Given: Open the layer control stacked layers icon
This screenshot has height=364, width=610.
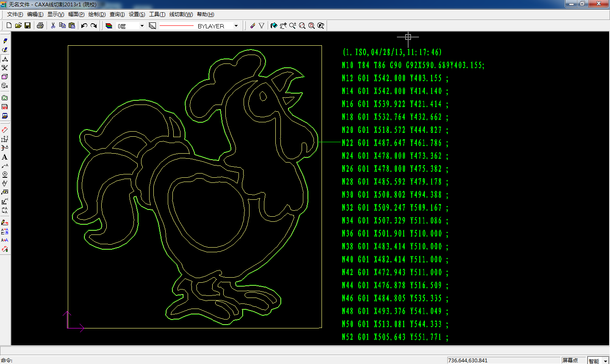Looking at the screenshot, I should pyautogui.click(x=109, y=26).
